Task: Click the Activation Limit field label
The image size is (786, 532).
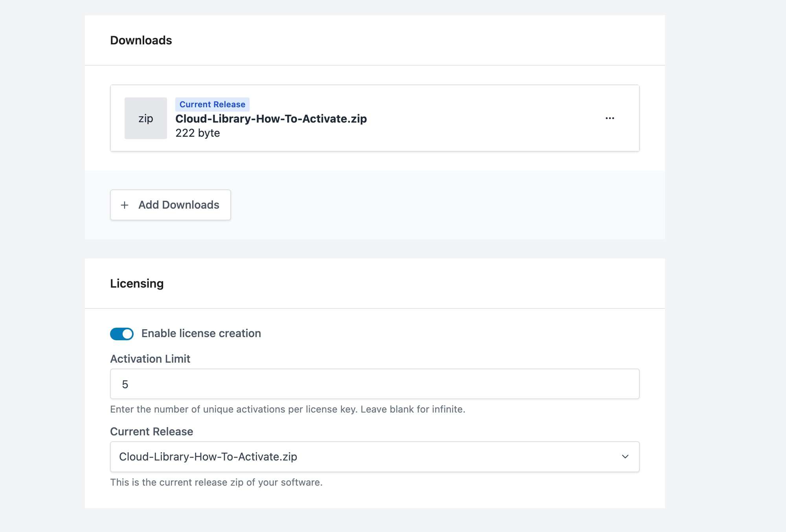Action: pos(150,359)
